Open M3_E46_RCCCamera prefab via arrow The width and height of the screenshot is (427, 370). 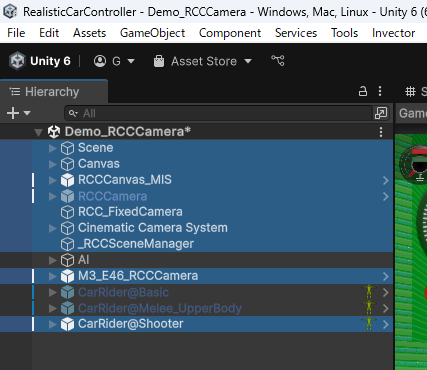click(386, 276)
